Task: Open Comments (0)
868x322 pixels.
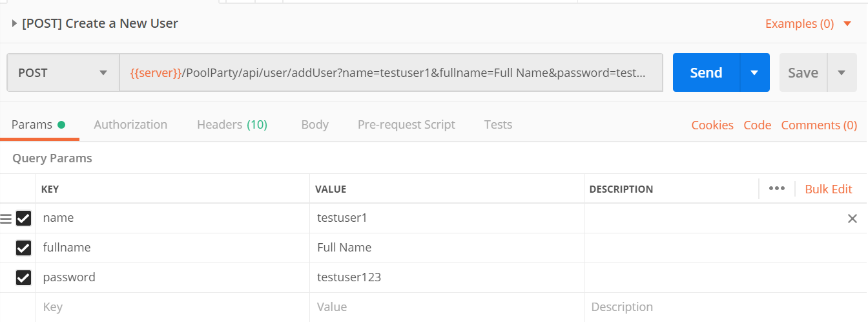Action: pos(819,125)
